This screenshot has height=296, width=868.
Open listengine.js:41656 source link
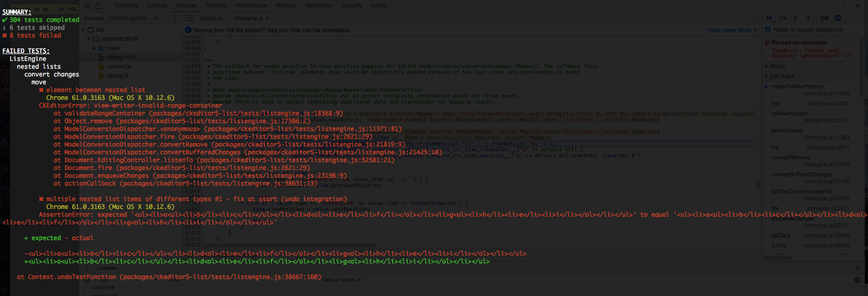(x=826, y=93)
